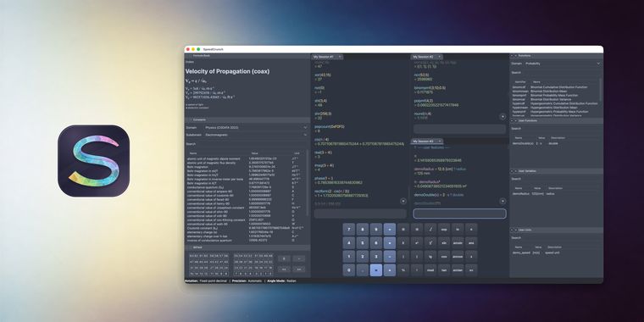Screen dimensions: 644x322
Task: Click the percent keypad key
Action: tap(403, 270)
